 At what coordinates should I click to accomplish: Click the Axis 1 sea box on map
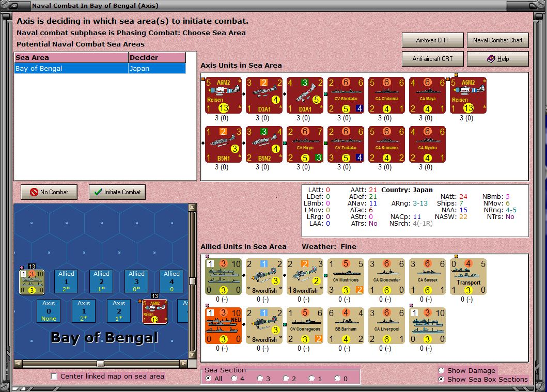[84, 311]
